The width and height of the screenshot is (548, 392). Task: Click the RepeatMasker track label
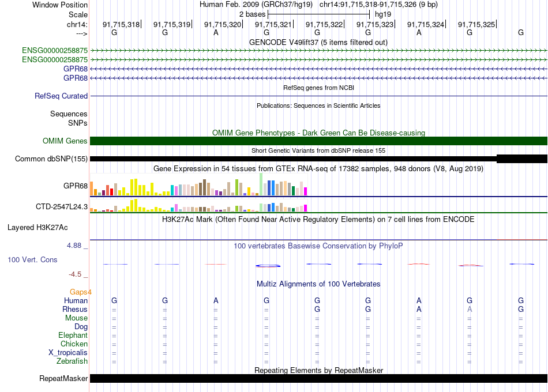(63, 378)
